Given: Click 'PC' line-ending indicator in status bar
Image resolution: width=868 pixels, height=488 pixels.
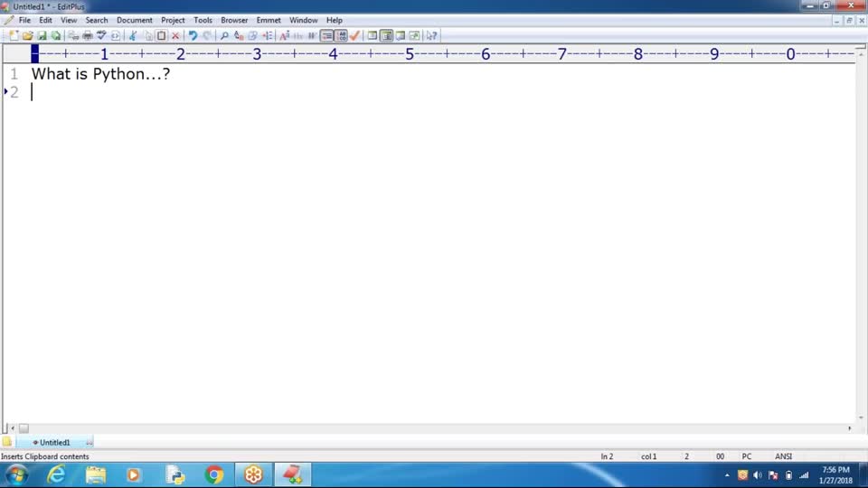Looking at the screenshot, I should pos(747,456).
